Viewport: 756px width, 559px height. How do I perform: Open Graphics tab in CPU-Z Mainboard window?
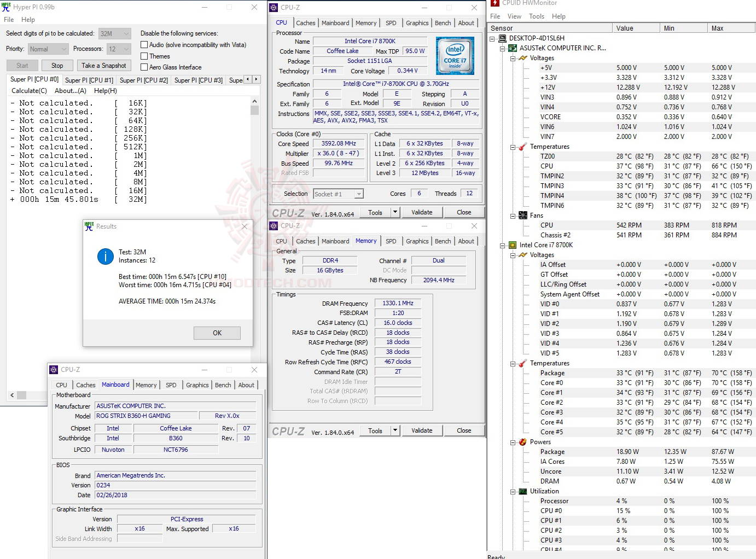click(x=197, y=385)
